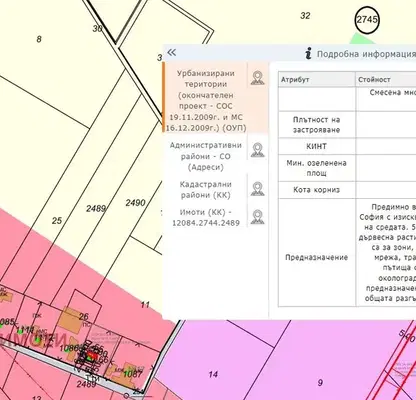Click the Мин. озеленена площ row
The width and height of the screenshot is (416, 400).
click(347, 168)
